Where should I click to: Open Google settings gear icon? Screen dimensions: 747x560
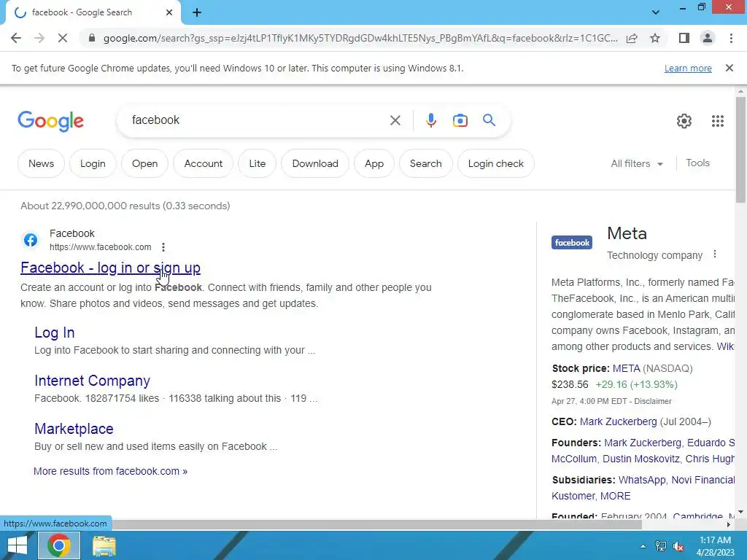(684, 121)
